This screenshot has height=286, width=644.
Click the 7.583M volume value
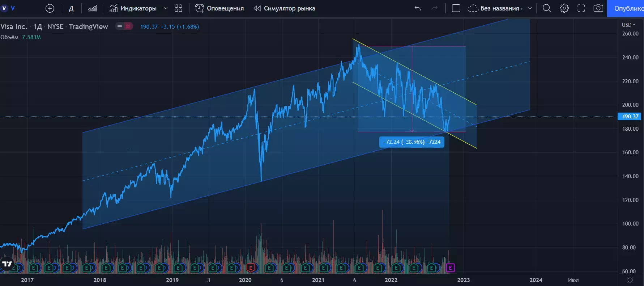tap(31, 37)
